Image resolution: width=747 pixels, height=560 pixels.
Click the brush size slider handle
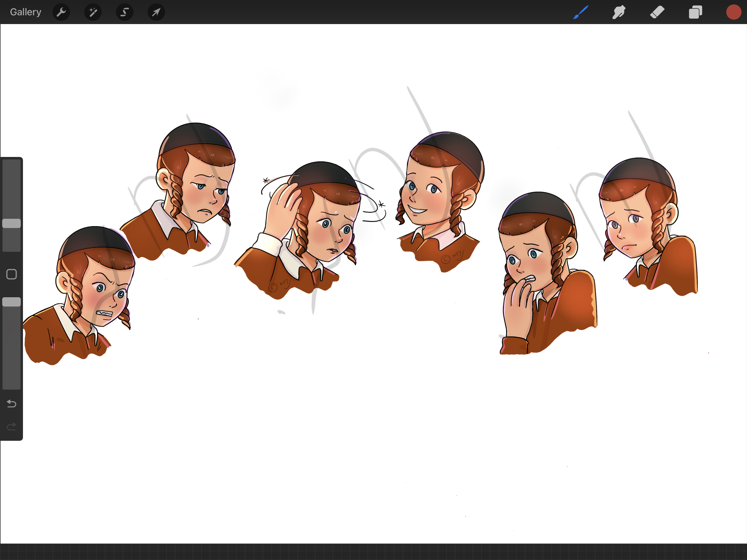point(11,223)
